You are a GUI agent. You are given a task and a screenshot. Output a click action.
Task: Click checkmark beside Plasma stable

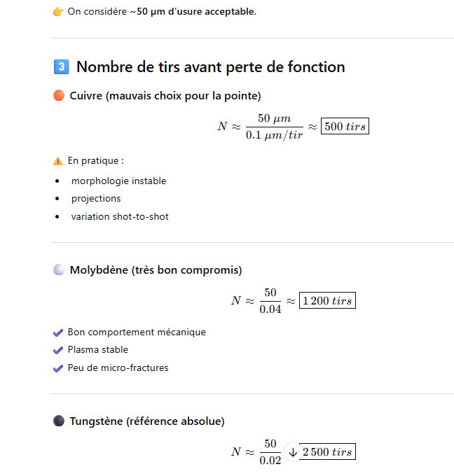(x=58, y=350)
